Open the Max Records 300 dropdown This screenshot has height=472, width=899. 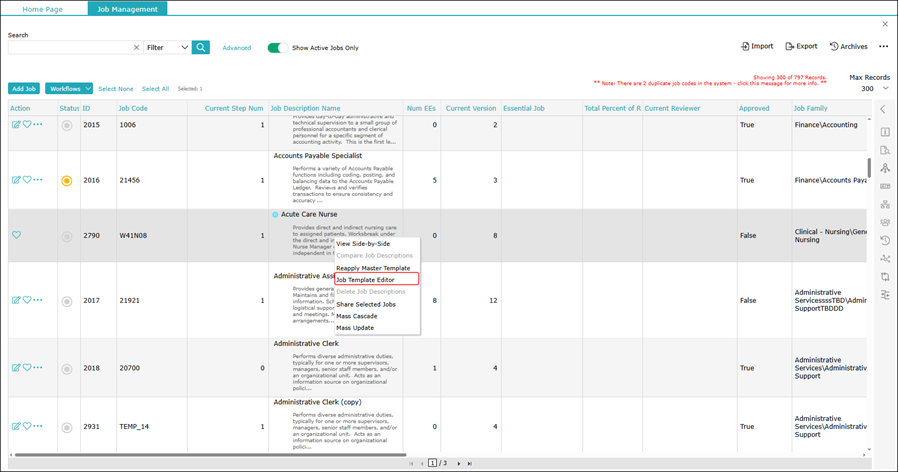pos(874,89)
